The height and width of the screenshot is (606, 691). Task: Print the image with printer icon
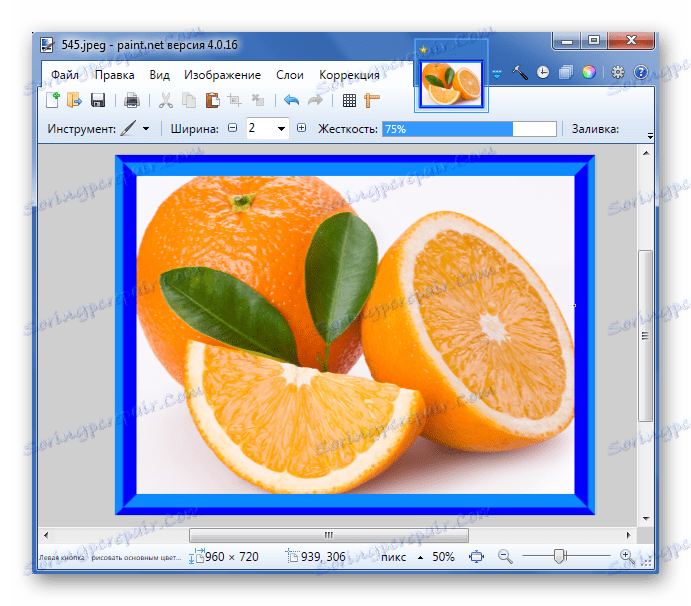click(x=131, y=100)
